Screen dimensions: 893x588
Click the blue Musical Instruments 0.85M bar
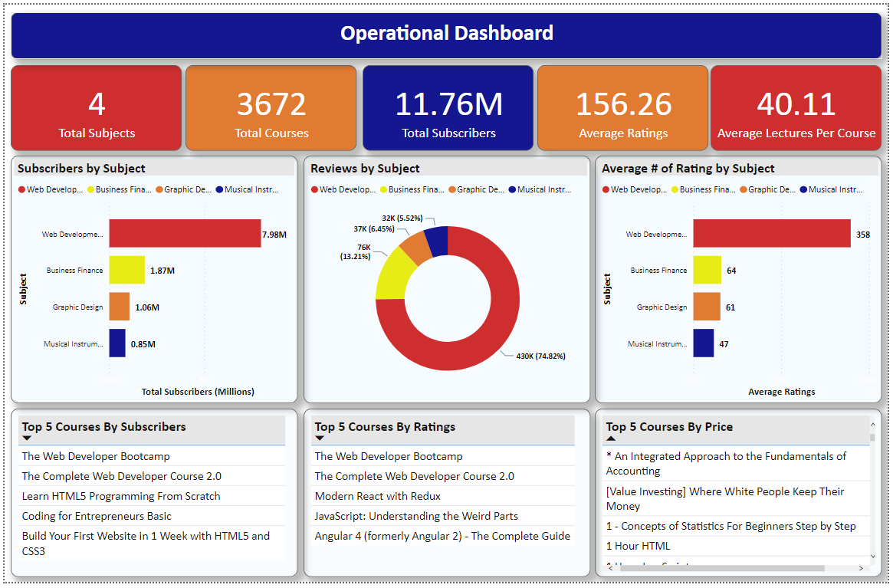pos(117,343)
